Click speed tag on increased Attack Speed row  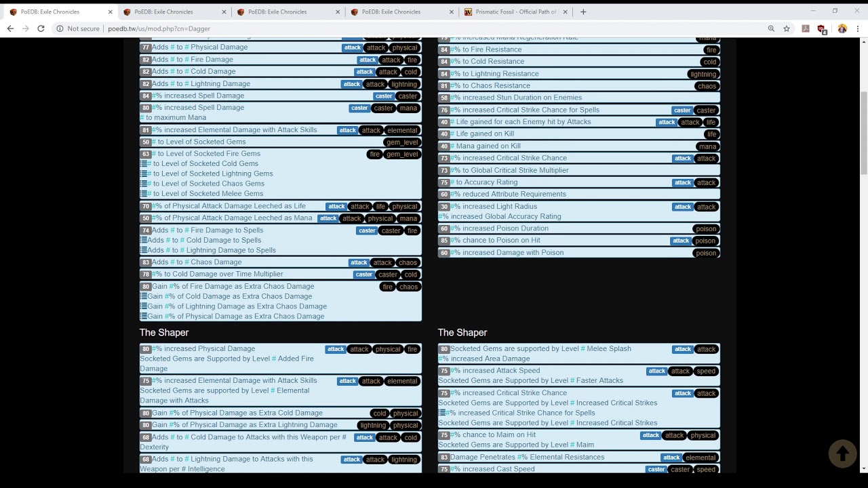706,371
